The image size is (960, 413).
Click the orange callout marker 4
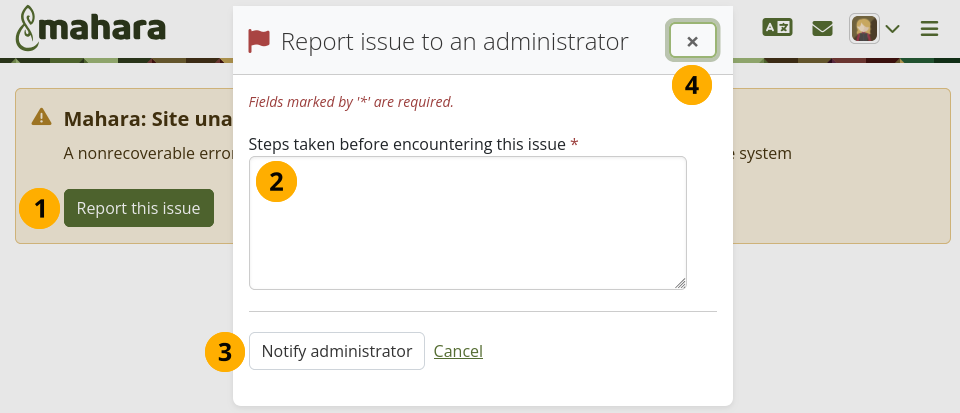691,85
